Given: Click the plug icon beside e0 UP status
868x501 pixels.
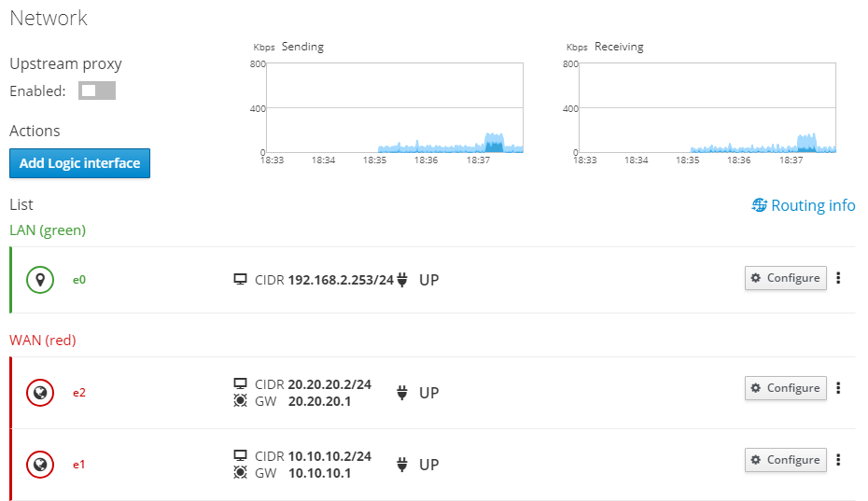Looking at the screenshot, I should coord(402,280).
